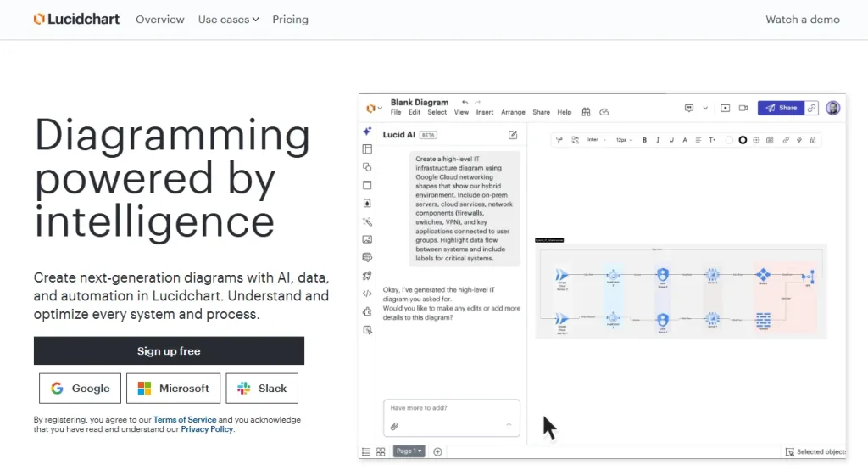Open the View menu

point(461,112)
